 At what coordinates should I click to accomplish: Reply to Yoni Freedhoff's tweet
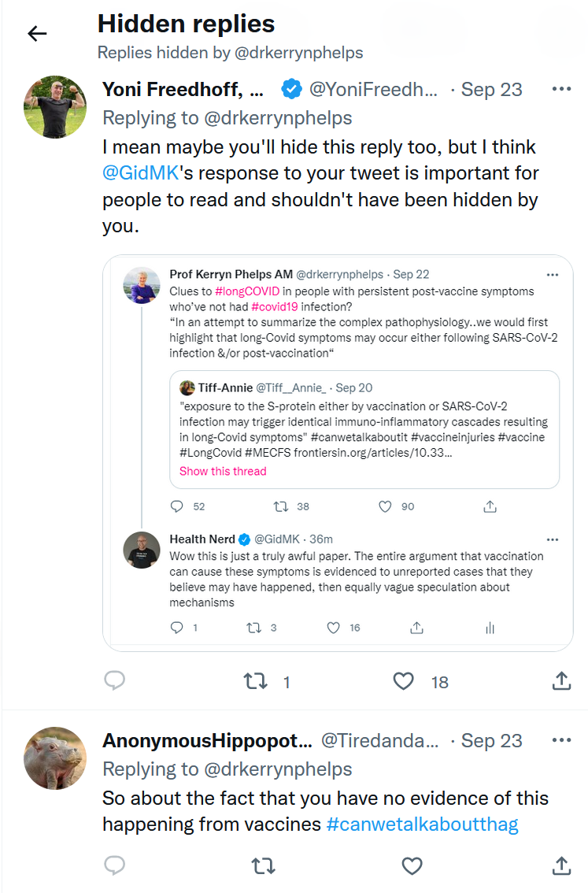point(115,680)
